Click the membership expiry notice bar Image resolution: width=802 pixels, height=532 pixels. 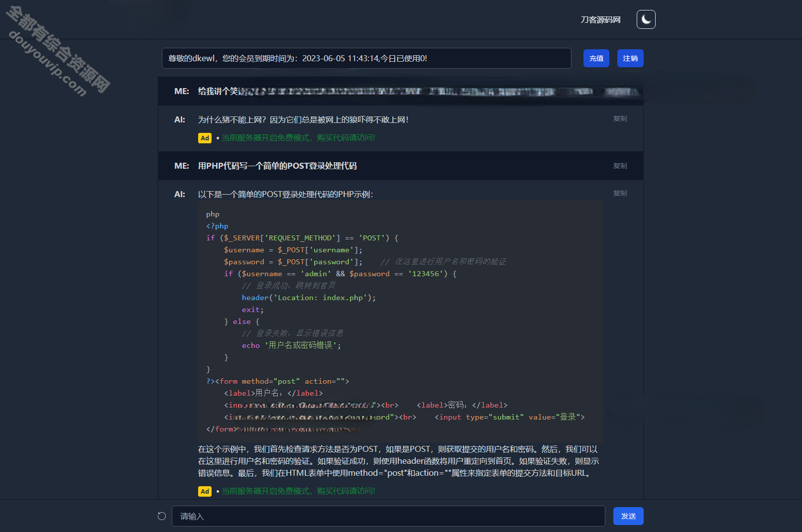pyautogui.click(x=366, y=58)
